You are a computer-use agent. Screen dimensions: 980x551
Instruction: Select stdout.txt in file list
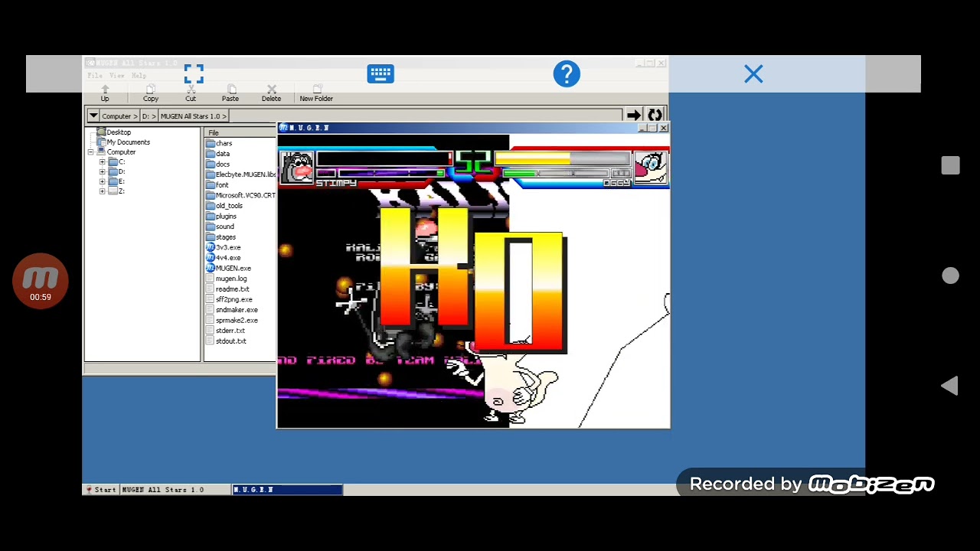[227, 341]
